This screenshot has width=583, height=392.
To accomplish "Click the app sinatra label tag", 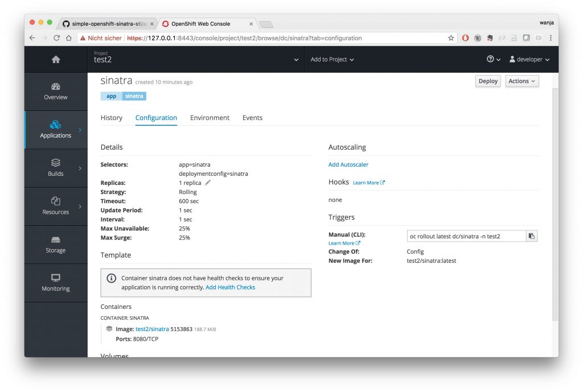I will [x=124, y=96].
